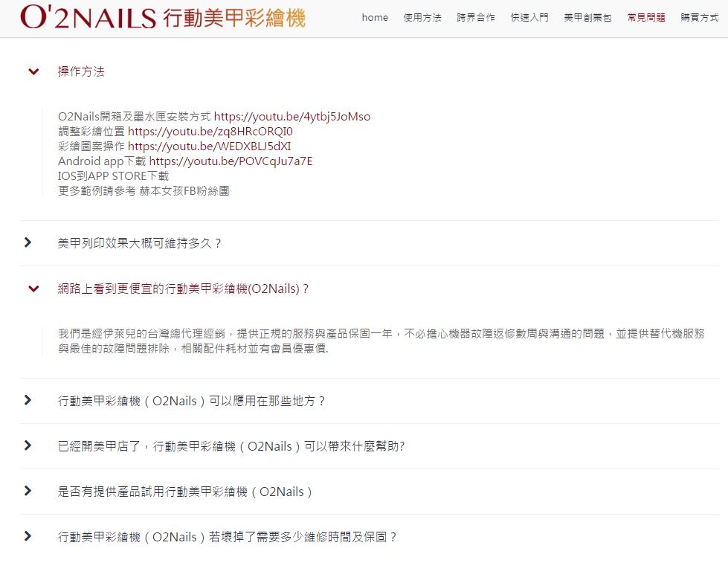Open the 跨界合作 menu item

[x=475, y=18]
